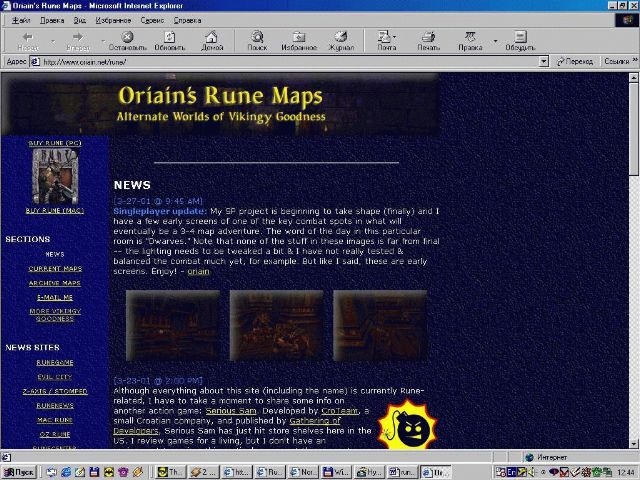Image resolution: width=640 pixels, height=480 pixels.
Task: Open the More Vikingy Goodness link
Action: click(55, 315)
